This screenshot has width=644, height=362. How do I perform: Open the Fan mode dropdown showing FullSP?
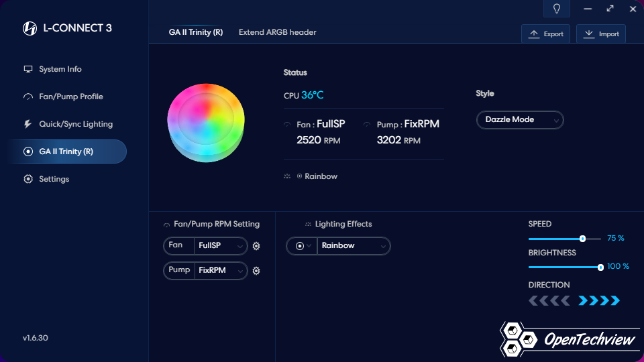pyautogui.click(x=221, y=246)
